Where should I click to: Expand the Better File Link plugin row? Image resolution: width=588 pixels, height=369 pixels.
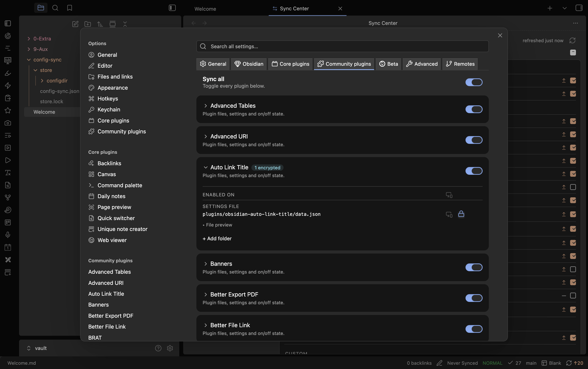(x=206, y=325)
